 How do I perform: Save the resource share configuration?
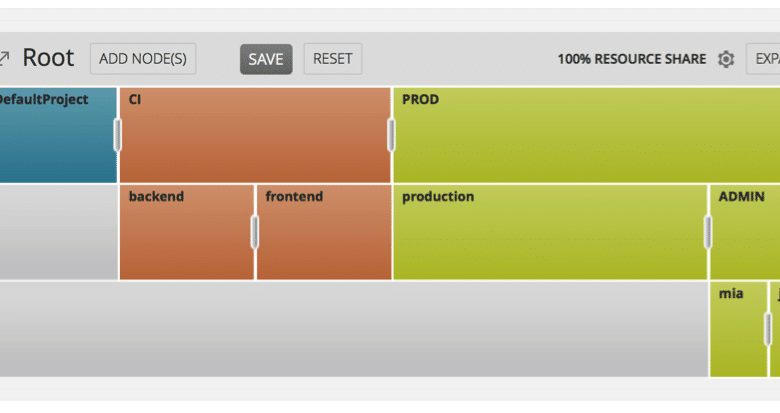pos(266,59)
